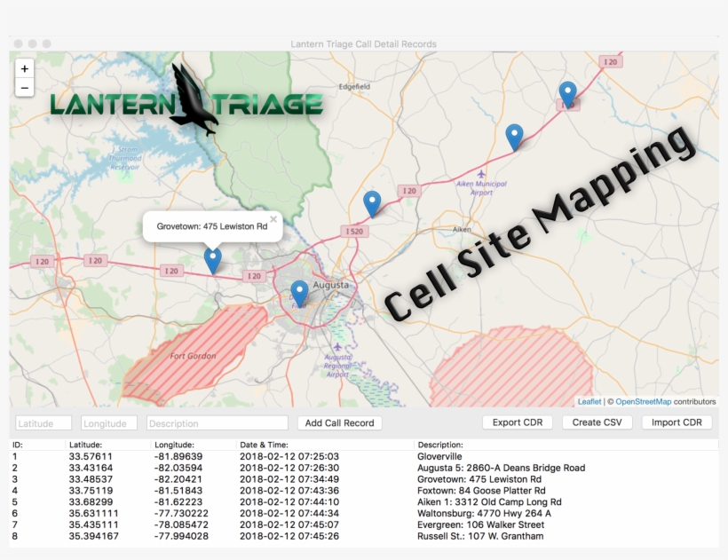Viewport: 728px width, 560px height.
Task: Zoom in on the map
Action: pyautogui.click(x=24, y=67)
